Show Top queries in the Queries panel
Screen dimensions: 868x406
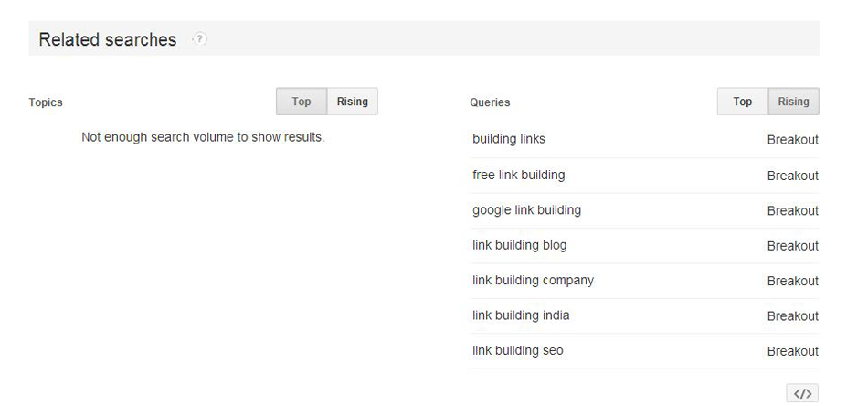tap(743, 101)
